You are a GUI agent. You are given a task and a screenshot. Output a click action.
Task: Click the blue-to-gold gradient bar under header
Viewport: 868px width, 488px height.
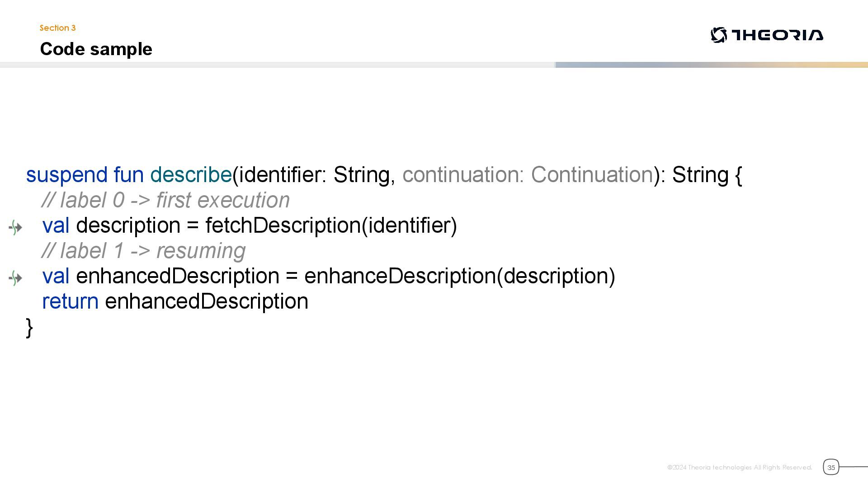point(711,65)
